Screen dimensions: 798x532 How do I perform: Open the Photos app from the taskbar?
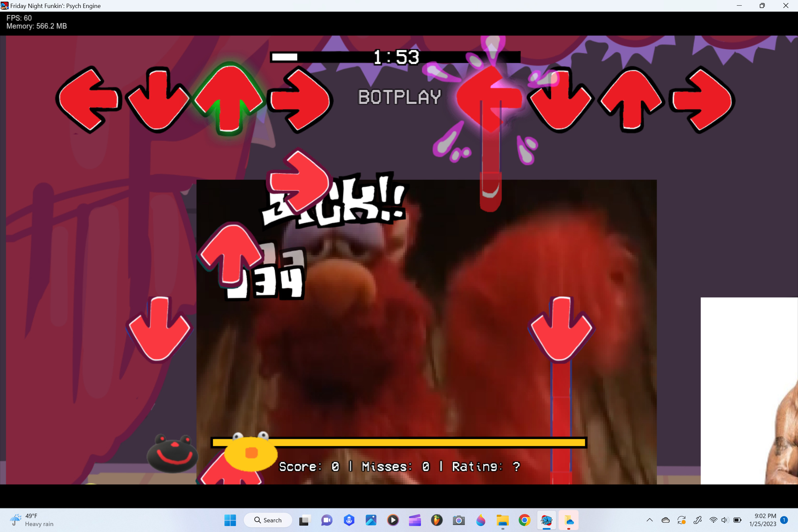pyautogui.click(x=371, y=520)
